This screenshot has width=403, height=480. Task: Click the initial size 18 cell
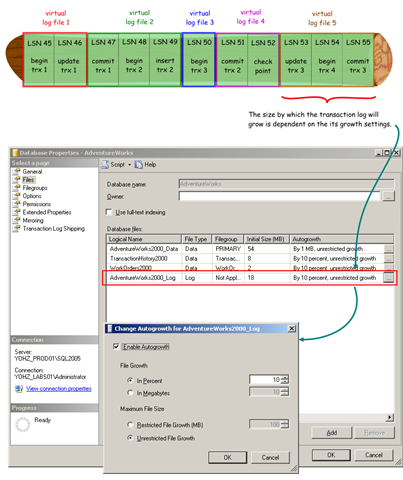[267, 278]
